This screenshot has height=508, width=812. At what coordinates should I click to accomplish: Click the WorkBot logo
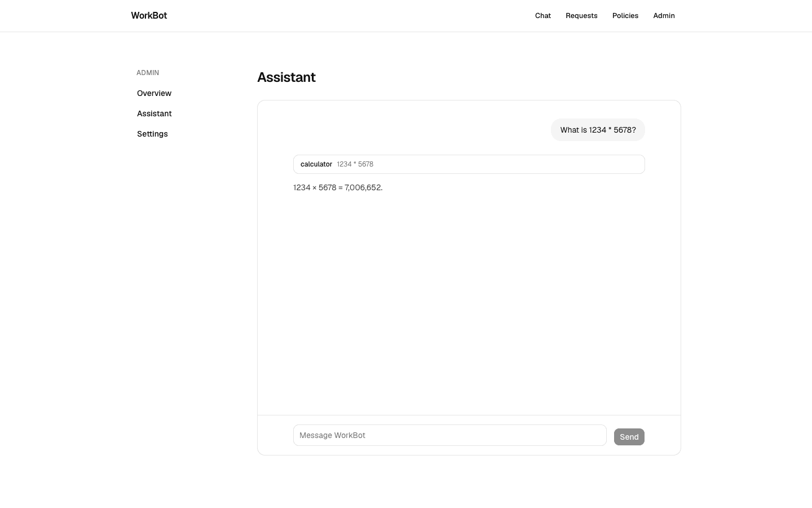pyautogui.click(x=149, y=16)
